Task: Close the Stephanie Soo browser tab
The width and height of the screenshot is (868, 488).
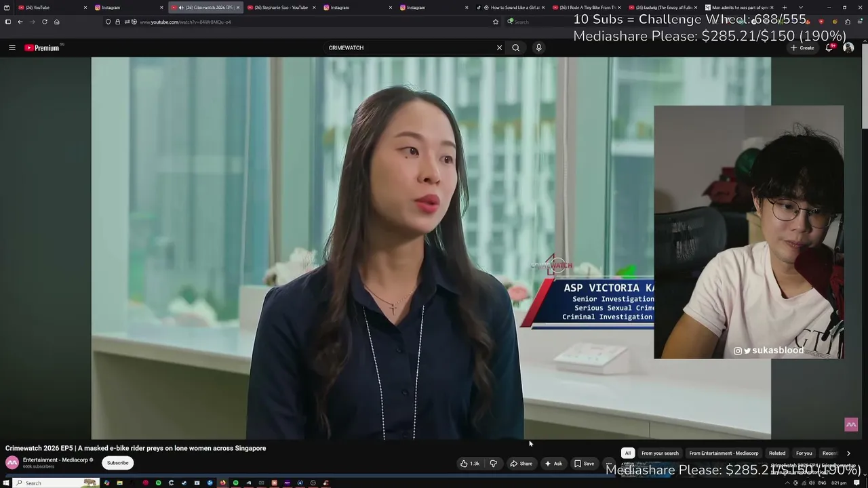Action: pos(314,7)
